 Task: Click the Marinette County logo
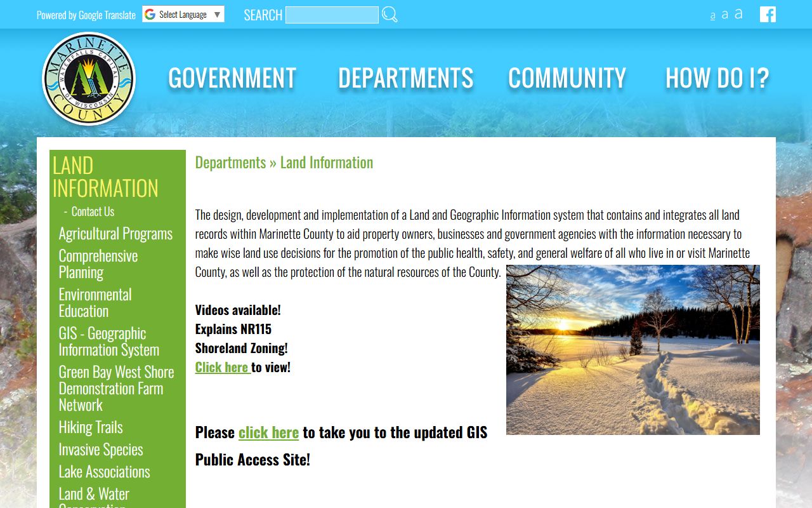[89, 79]
